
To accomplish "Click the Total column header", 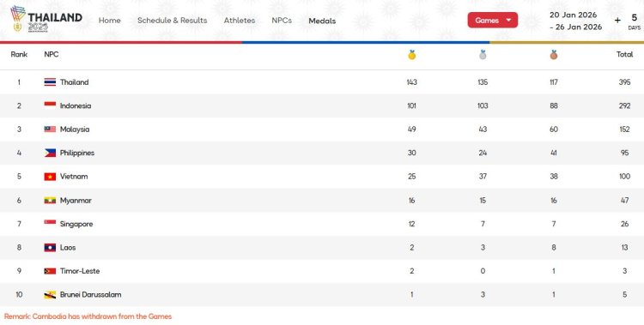I will point(625,54).
